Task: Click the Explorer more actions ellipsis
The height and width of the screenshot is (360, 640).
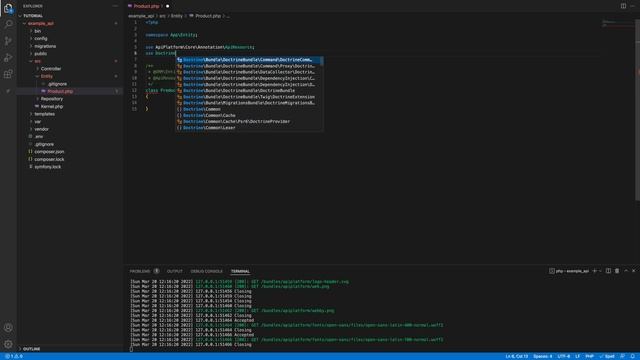Action: click(x=115, y=6)
